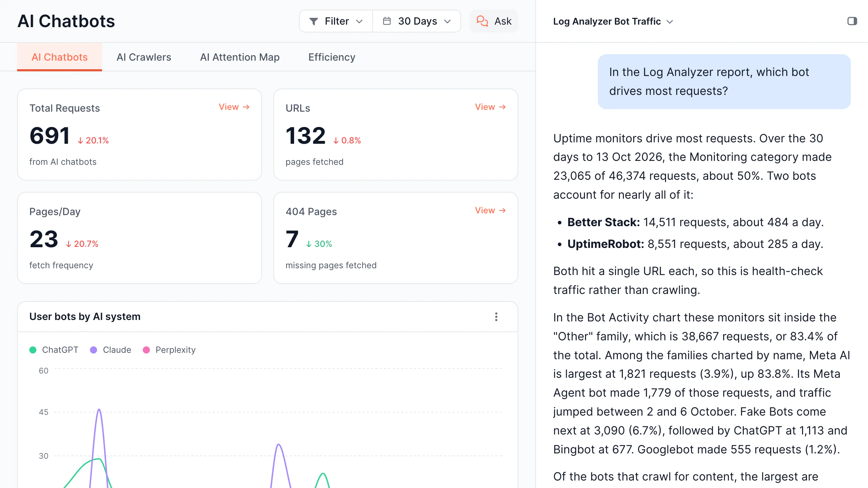Click the Ask chat button
The height and width of the screenshot is (488, 868).
click(494, 21)
